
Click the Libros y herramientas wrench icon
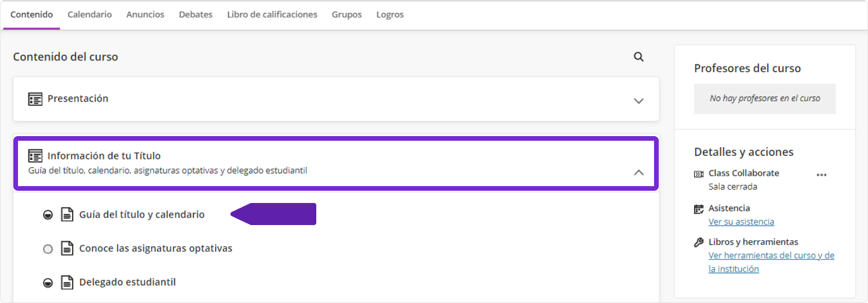coord(699,243)
